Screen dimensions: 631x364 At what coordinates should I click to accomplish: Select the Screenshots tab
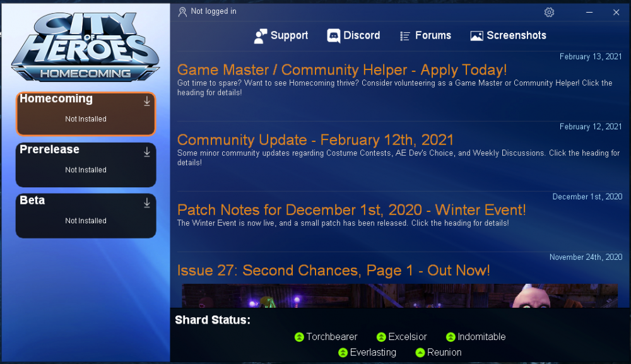tap(508, 35)
